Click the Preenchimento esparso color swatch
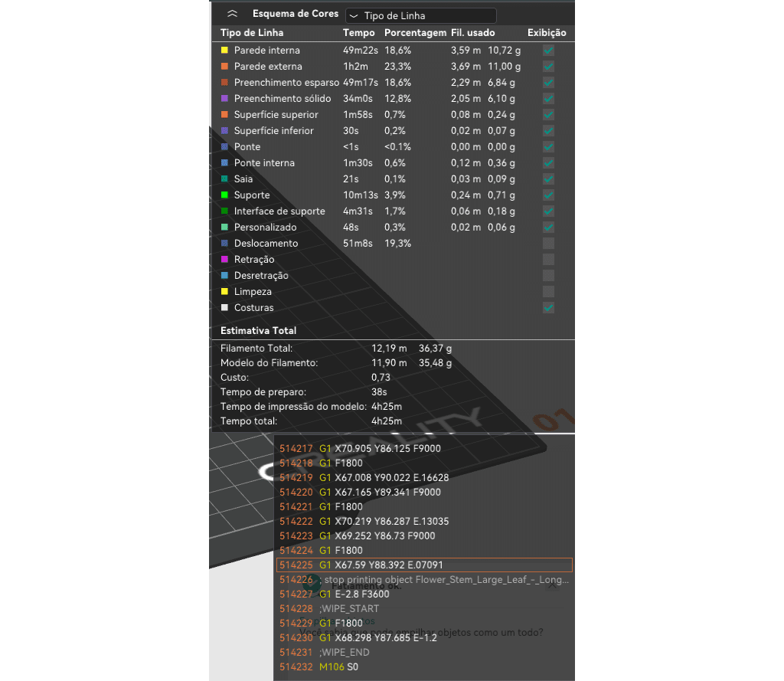The image size is (784, 681). click(224, 82)
